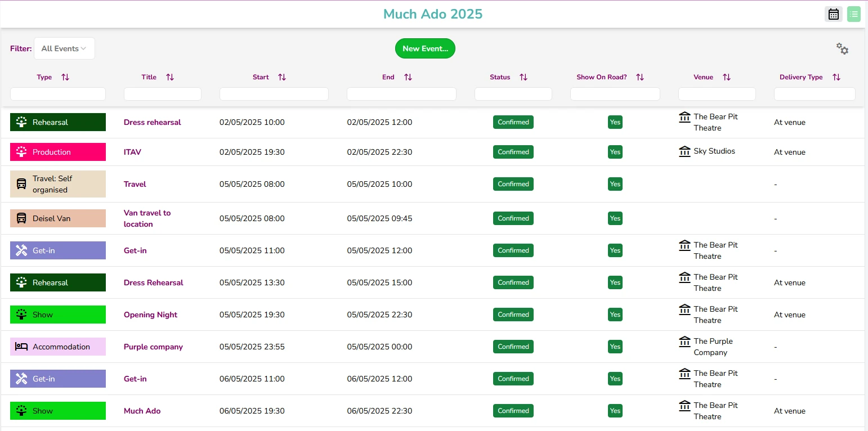Open the All Events filter dropdown
This screenshot has height=431, width=868.
point(64,48)
